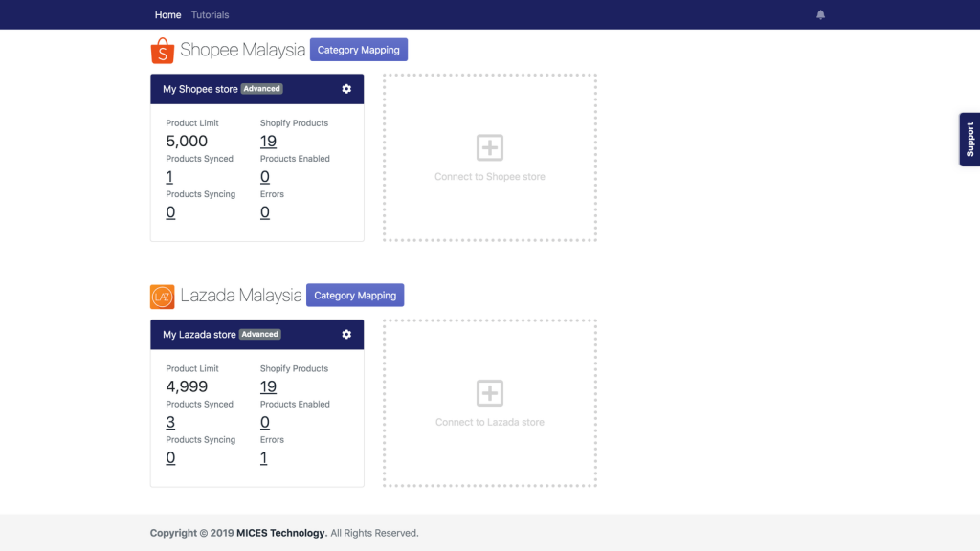The height and width of the screenshot is (551, 980).
Task: Open the Home menu item
Action: (x=167, y=14)
